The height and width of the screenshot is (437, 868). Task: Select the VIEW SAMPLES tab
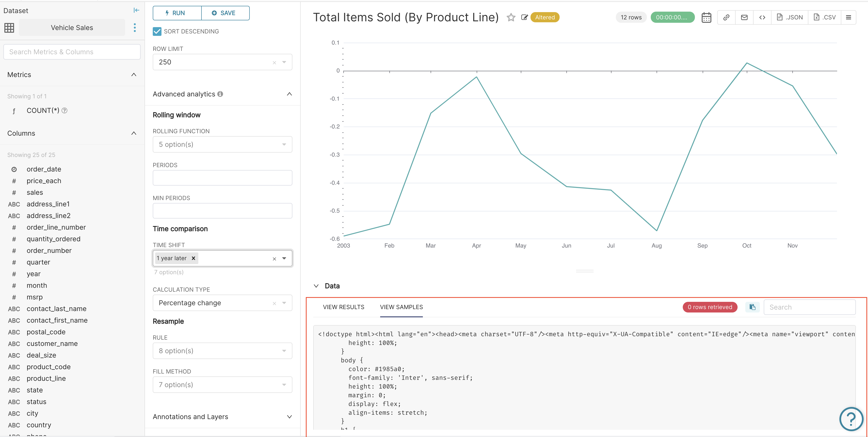coord(401,307)
